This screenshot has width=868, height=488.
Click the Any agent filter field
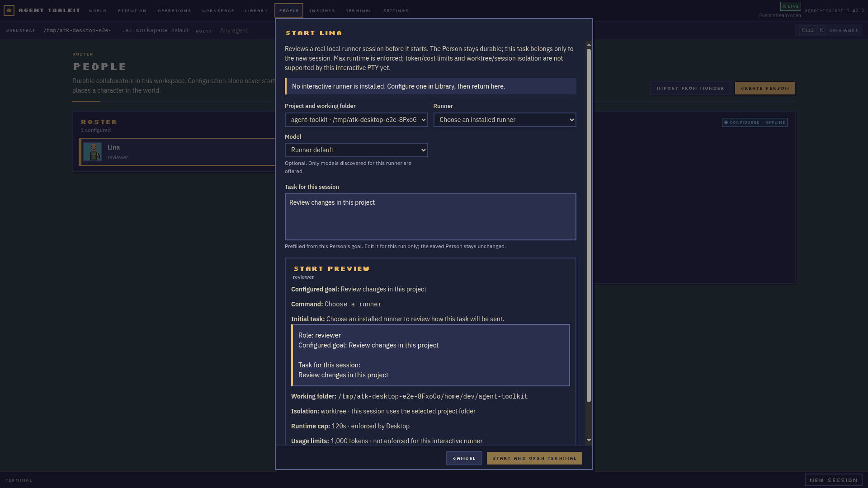pos(234,30)
